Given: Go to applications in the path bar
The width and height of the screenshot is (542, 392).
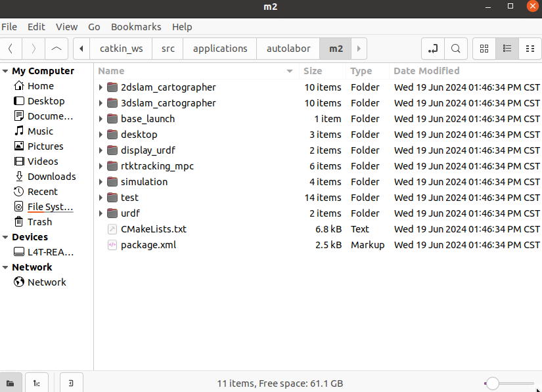Looking at the screenshot, I should (x=220, y=49).
